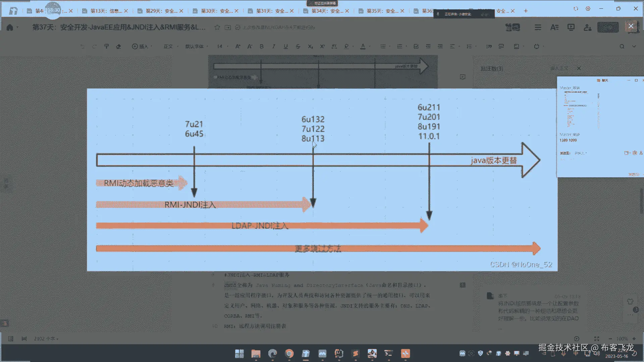Close the enlarged image preview
The width and height of the screenshot is (644, 362).
point(631,26)
